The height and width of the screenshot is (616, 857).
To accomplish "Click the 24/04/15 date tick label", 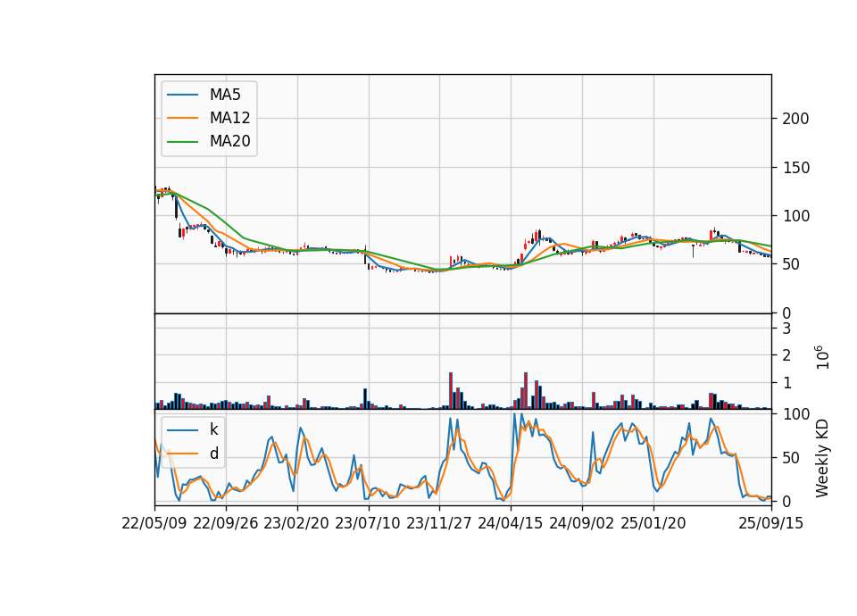I will (511, 523).
